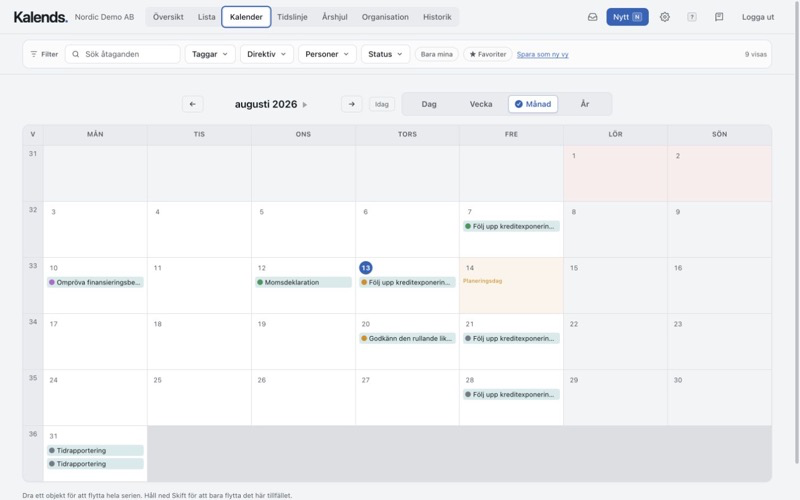Viewport: 800px width, 500px height.
Task: Click the Planeringsdag label on August 14
Action: 482,281
